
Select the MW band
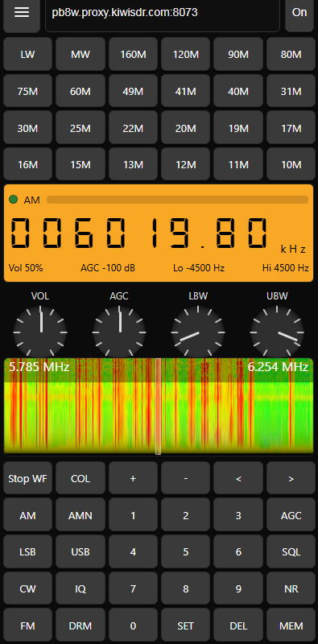(x=81, y=54)
